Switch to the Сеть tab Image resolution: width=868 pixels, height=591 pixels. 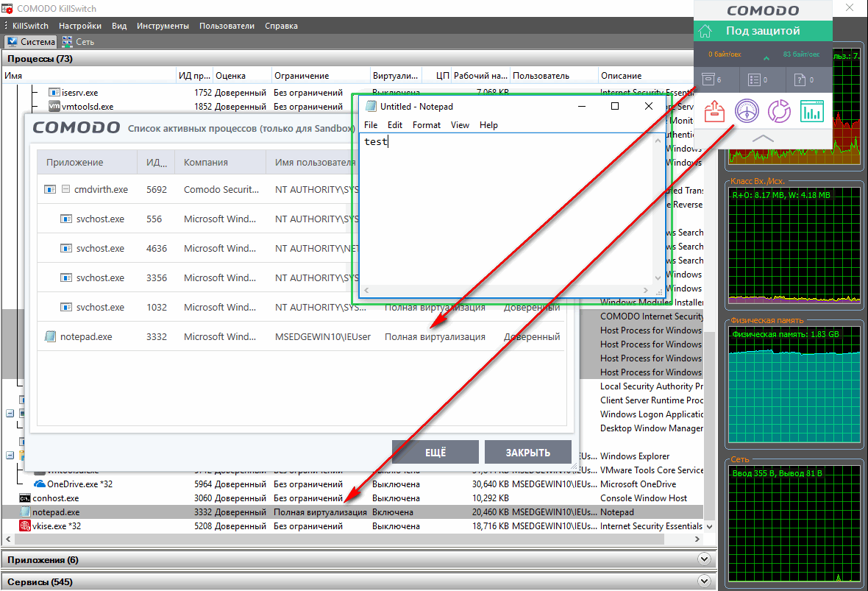[79, 41]
